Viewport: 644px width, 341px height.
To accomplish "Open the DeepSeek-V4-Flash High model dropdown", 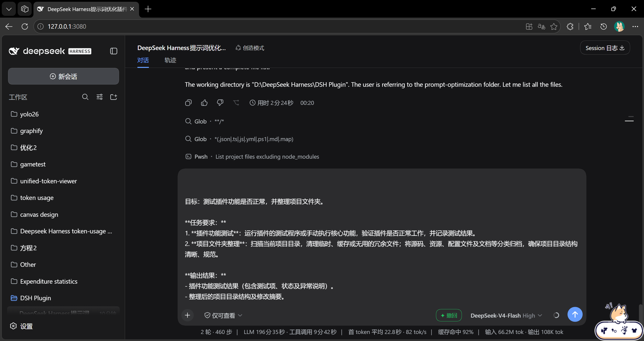I will tap(506, 315).
